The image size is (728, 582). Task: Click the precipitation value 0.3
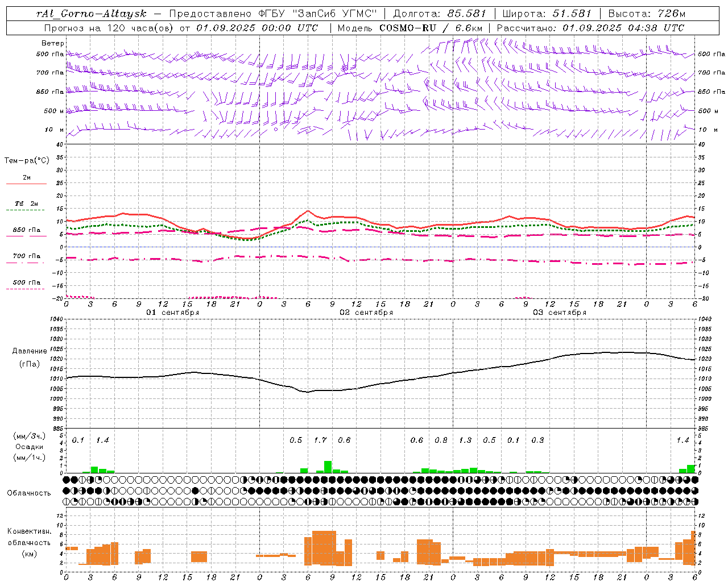(x=537, y=440)
